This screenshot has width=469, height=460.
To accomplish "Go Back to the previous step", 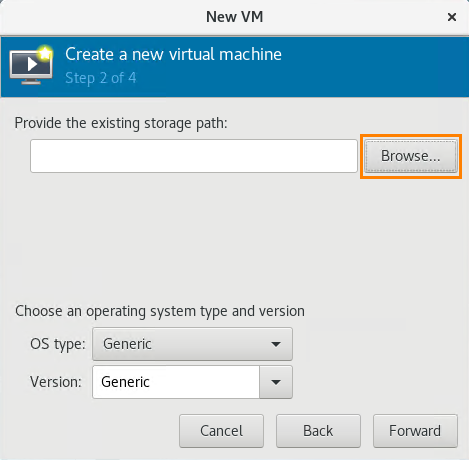I will tap(318, 431).
